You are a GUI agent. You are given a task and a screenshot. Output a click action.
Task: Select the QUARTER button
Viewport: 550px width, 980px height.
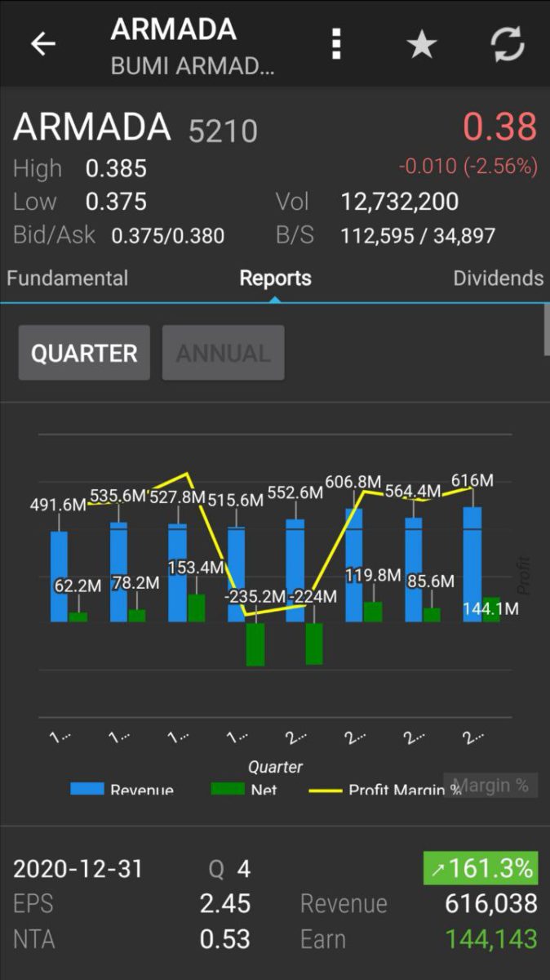[84, 353]
